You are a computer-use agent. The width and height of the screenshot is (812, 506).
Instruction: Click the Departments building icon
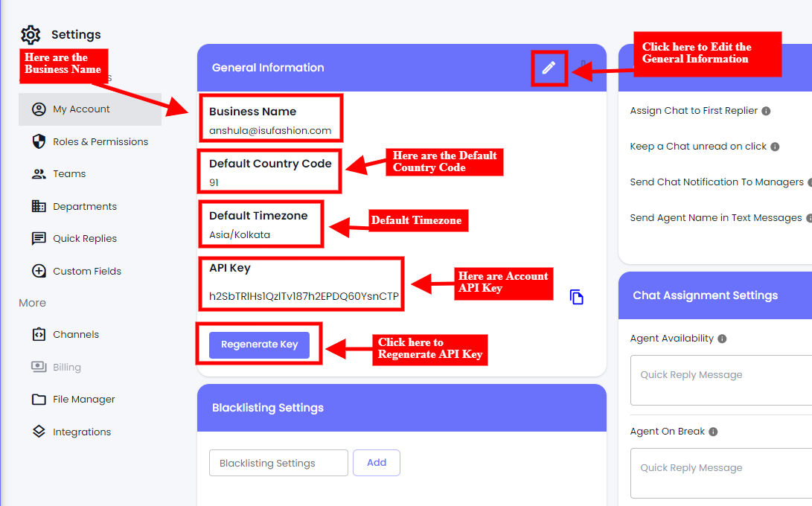[x=39, y=206]
